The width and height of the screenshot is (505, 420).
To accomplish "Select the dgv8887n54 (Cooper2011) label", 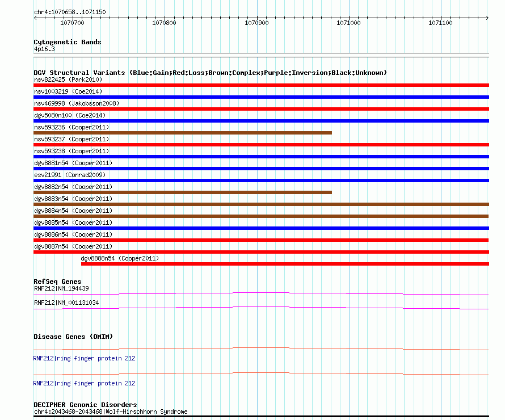I will coord(73,246).
